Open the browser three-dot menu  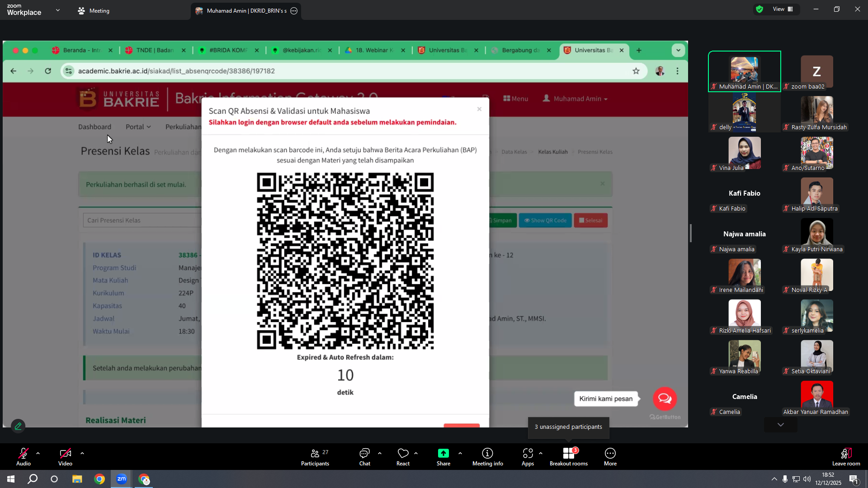tap(677, 71)
